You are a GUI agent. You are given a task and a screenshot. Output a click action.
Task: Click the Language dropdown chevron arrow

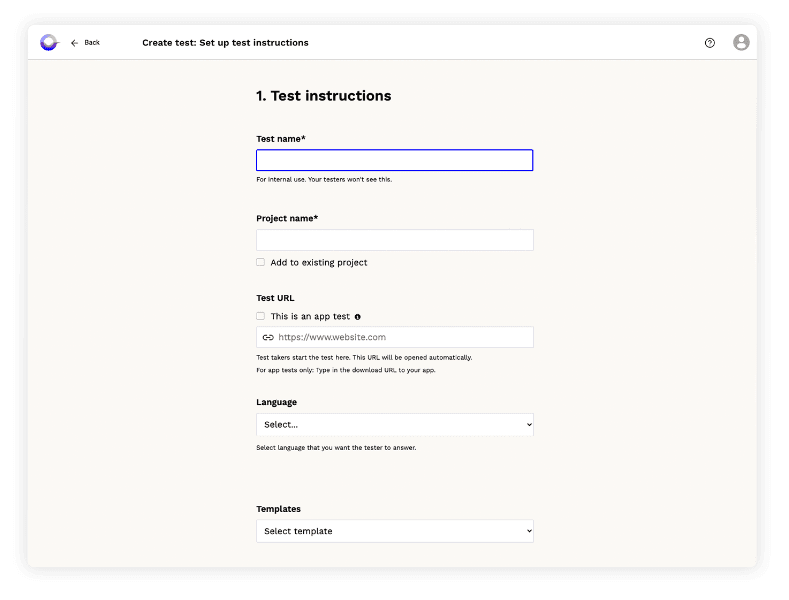528,425
